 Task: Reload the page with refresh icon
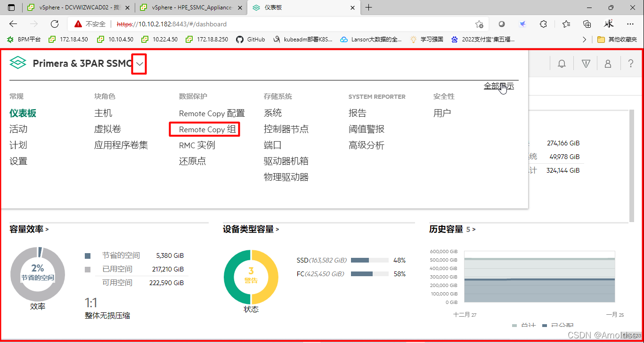coord(55,24)
